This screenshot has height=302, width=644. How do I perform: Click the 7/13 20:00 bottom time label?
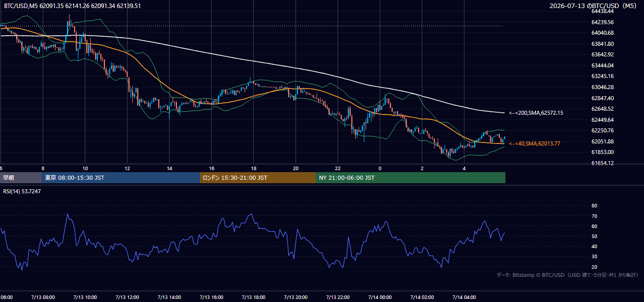[296, 297]
